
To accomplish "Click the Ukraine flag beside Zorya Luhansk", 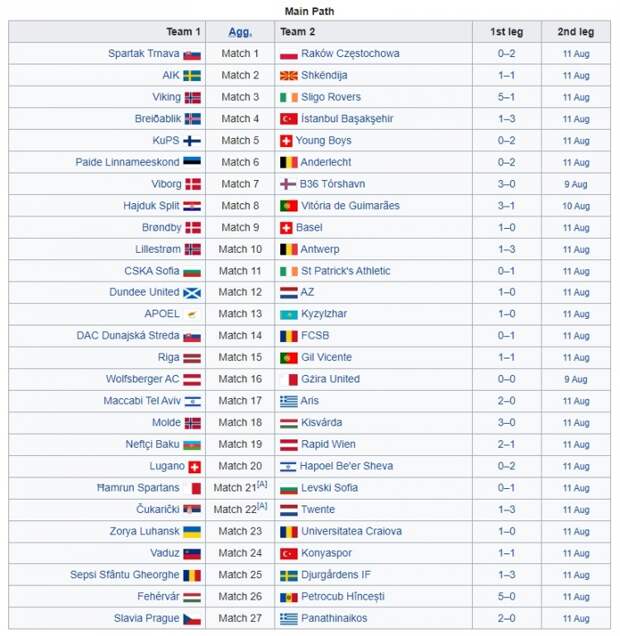I will 192,532.
